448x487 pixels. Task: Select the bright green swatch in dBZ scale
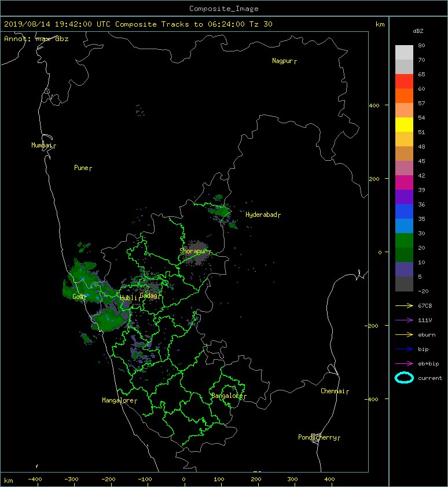(x=404, y=241)
